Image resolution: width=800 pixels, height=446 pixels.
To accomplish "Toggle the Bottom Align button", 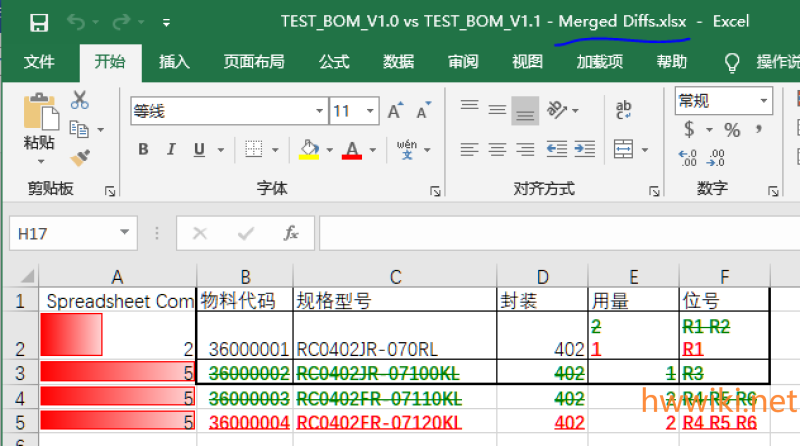I will pos(525,111).
